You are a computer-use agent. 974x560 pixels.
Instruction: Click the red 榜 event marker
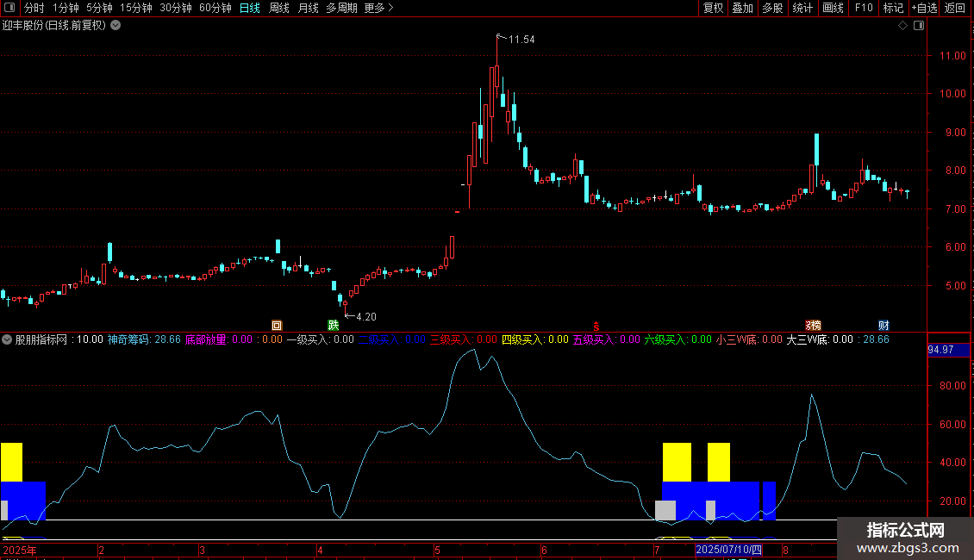click(813, 326)
